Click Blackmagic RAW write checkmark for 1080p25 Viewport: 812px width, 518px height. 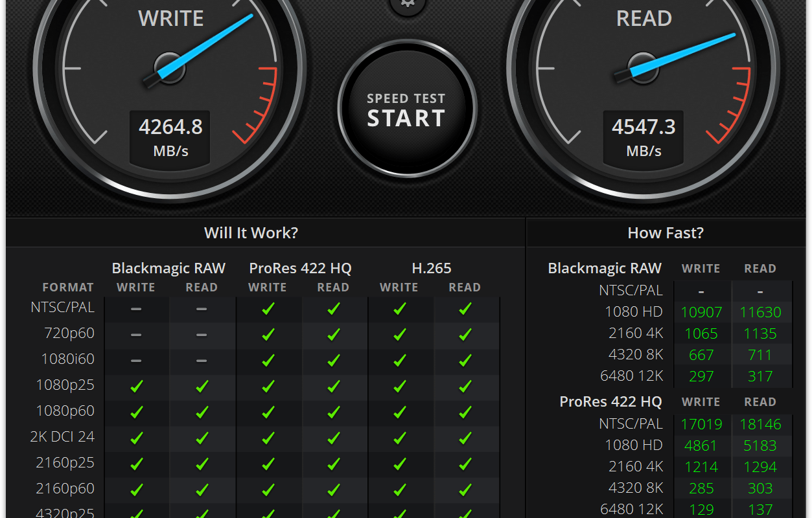(x=136, y=387)
